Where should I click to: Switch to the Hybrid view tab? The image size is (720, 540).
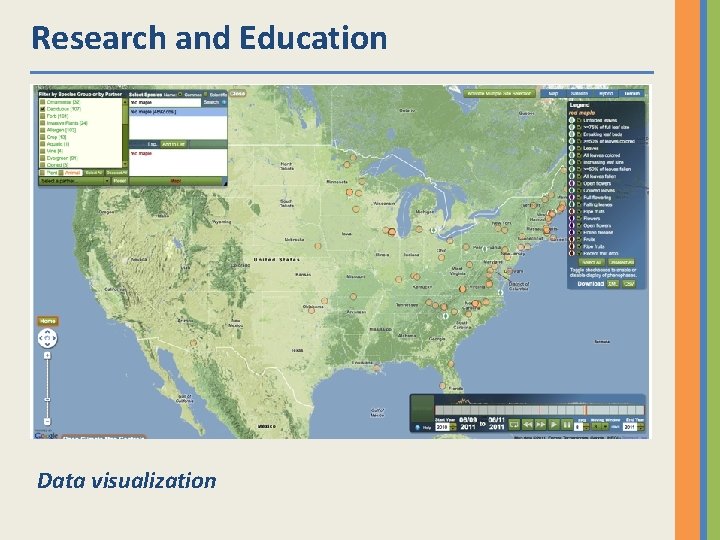[x=606, y=93]
